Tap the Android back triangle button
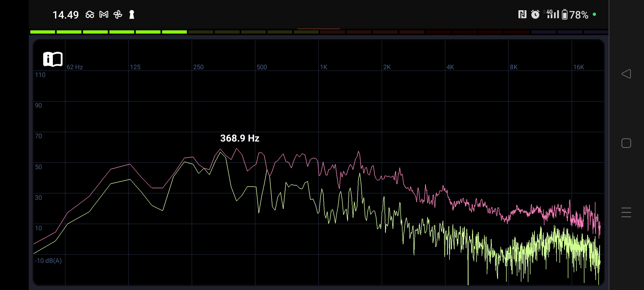The width and height of the screenshot is (644, 290). 626,74
